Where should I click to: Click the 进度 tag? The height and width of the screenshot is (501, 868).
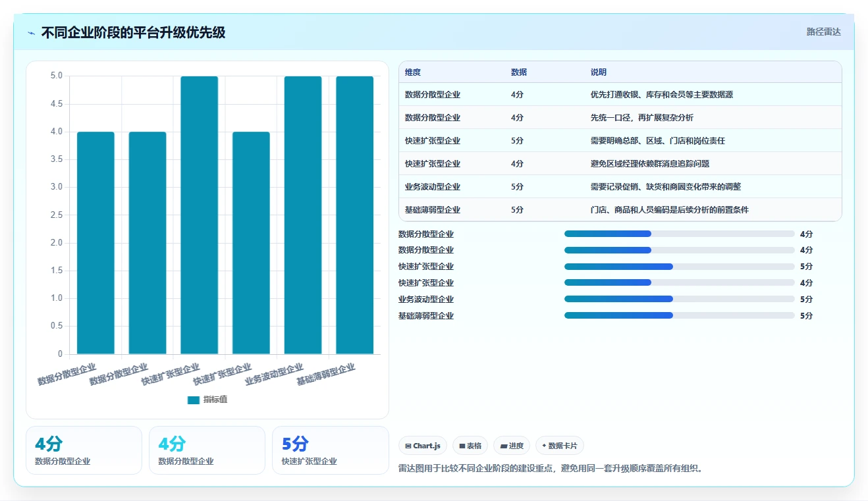tap(512, 446)
